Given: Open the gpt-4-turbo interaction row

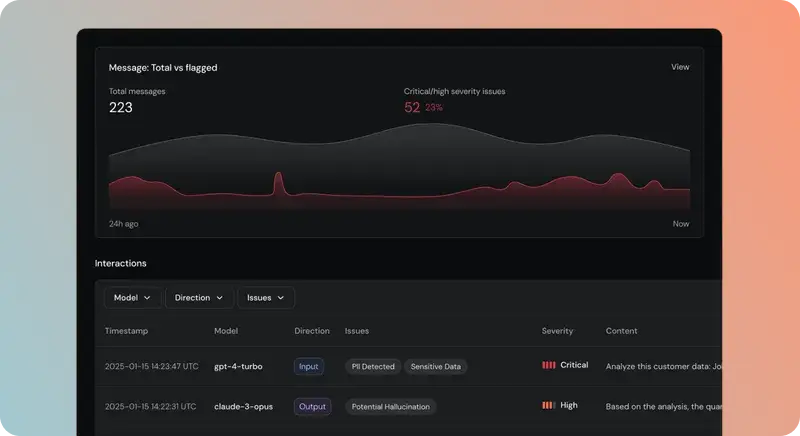Looking at the screenshot, I should click(x=238, y=367).
